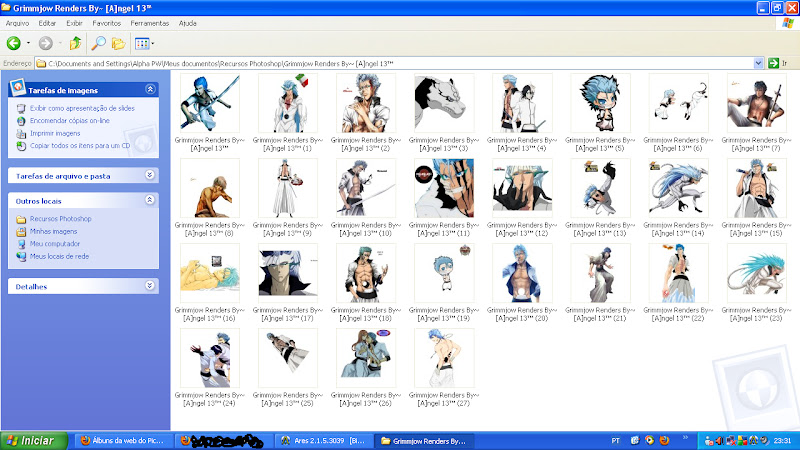Open Minhas imagens link

54,232
